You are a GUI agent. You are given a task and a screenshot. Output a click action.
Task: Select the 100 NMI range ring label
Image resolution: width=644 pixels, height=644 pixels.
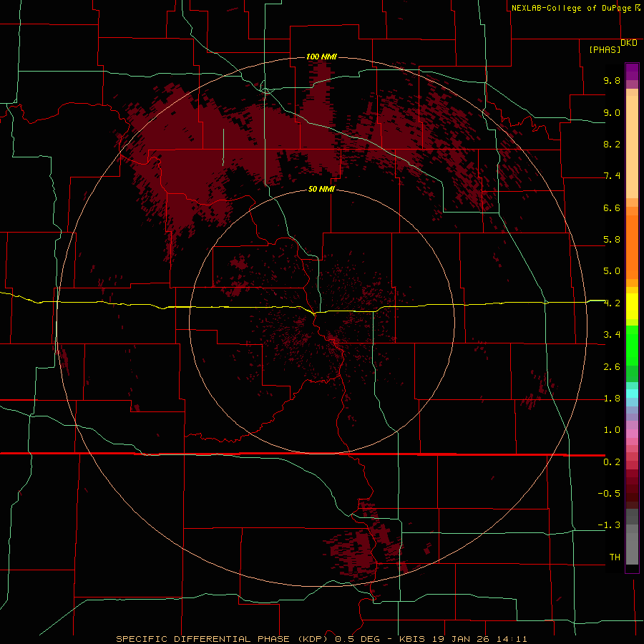pyautogui.click(x=321, y=57)
